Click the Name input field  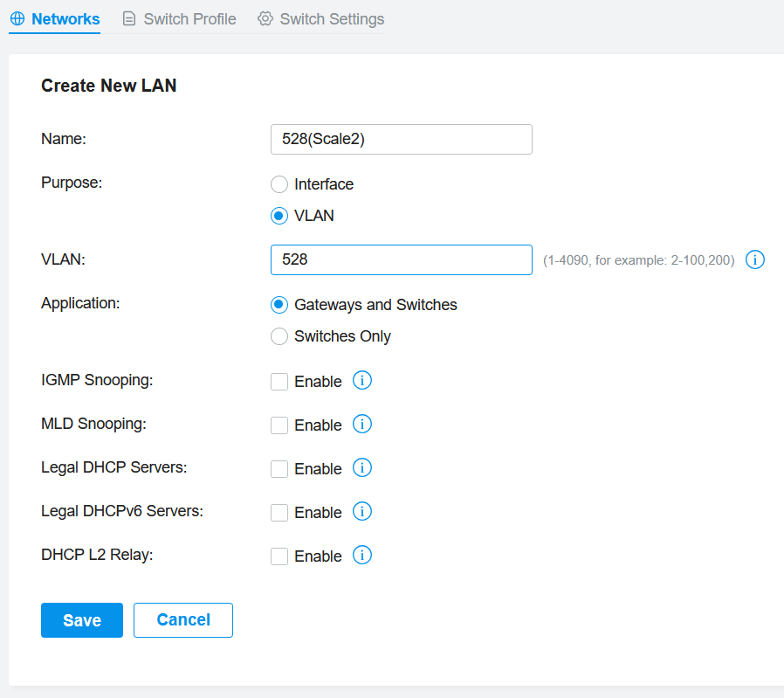(x=401, y=139)
